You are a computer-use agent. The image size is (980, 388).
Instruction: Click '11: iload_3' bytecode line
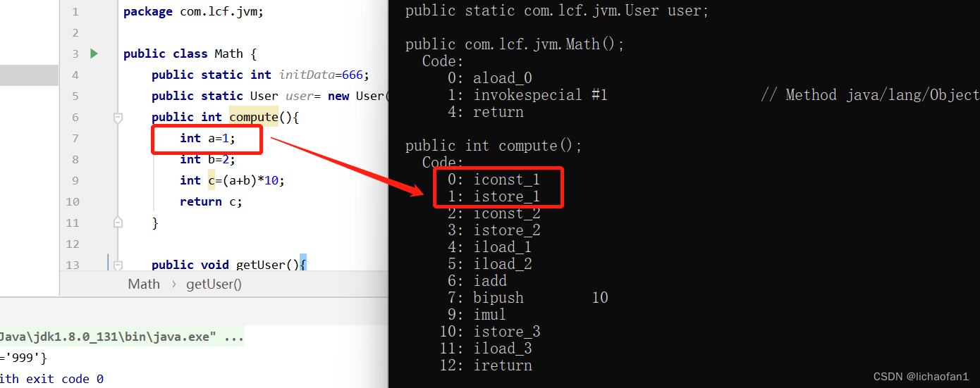click(486, 349)
